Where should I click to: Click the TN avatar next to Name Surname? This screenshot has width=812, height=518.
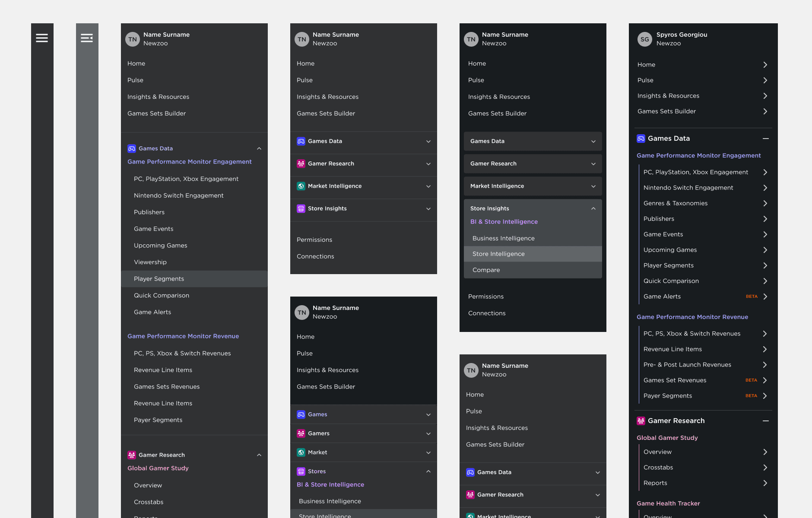(x=132, y=39)
